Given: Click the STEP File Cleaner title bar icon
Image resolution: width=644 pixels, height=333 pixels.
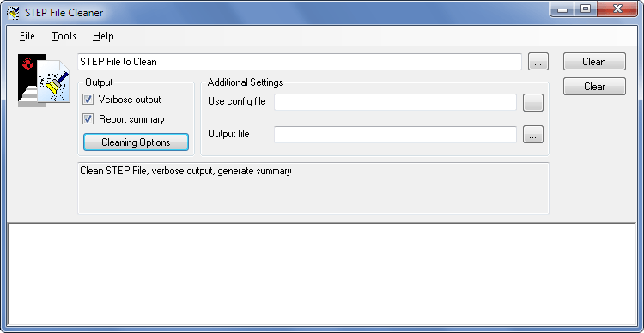Looking at the screenshot, I should coord(13,12).
